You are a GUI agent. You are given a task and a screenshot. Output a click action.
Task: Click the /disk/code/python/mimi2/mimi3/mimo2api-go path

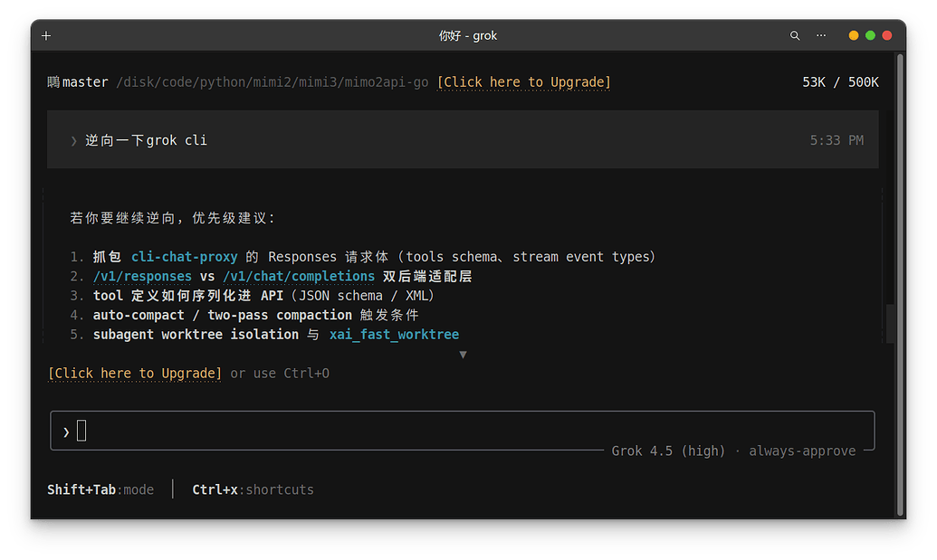pos(272,82)
